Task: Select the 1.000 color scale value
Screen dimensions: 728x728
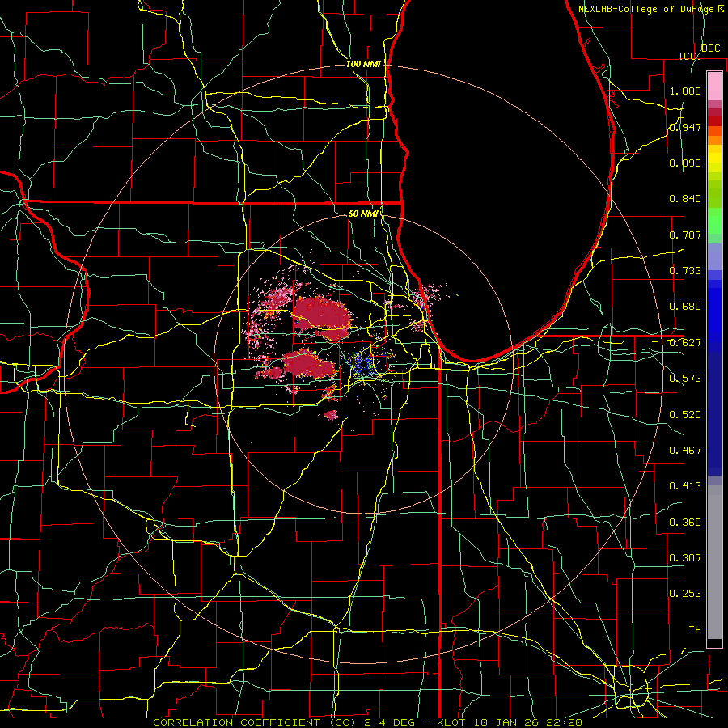Action: click(x=685, y=91)
